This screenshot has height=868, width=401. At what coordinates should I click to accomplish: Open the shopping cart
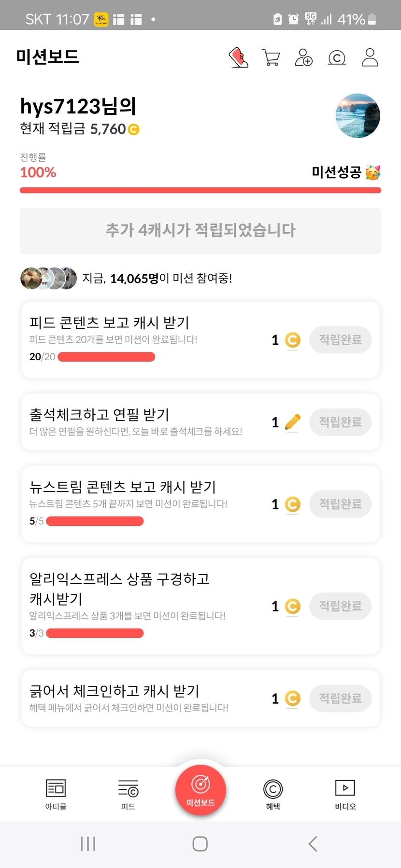pyautogui.click(x=271, y=57)
